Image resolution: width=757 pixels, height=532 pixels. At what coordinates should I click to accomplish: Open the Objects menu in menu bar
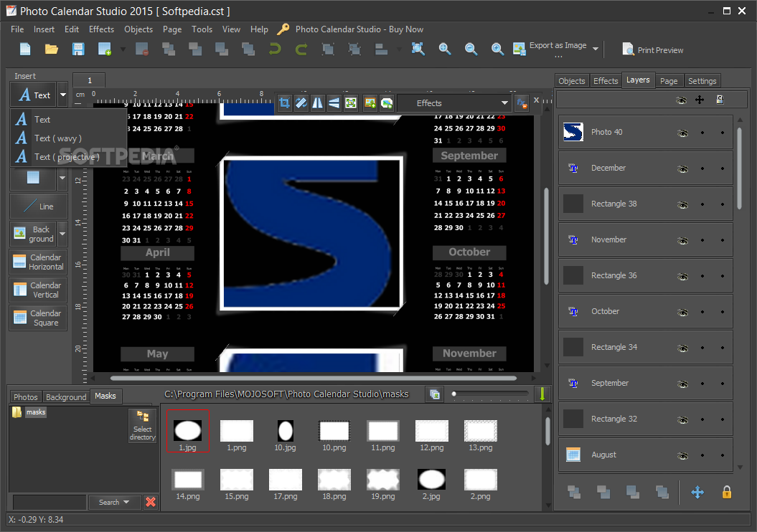click(138, 29)
